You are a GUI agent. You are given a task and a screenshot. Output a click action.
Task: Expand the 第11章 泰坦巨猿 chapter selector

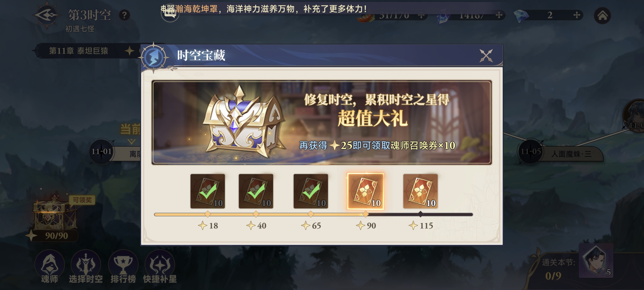85,51
